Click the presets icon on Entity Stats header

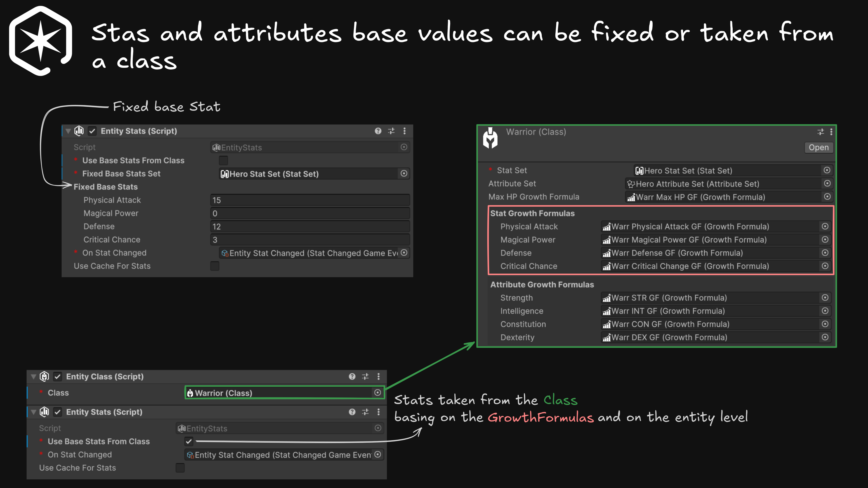click(x=391, y=131)
